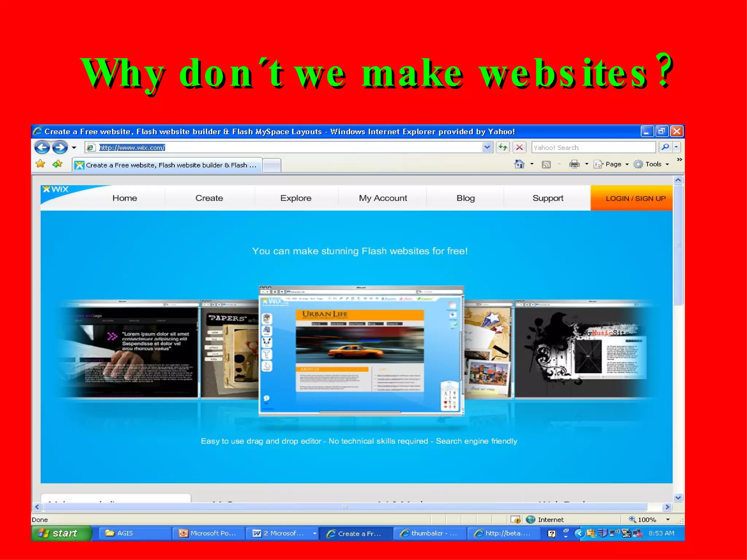Click the 100% zoom level control
Screen dimensions: 747x560
point(643,520)
